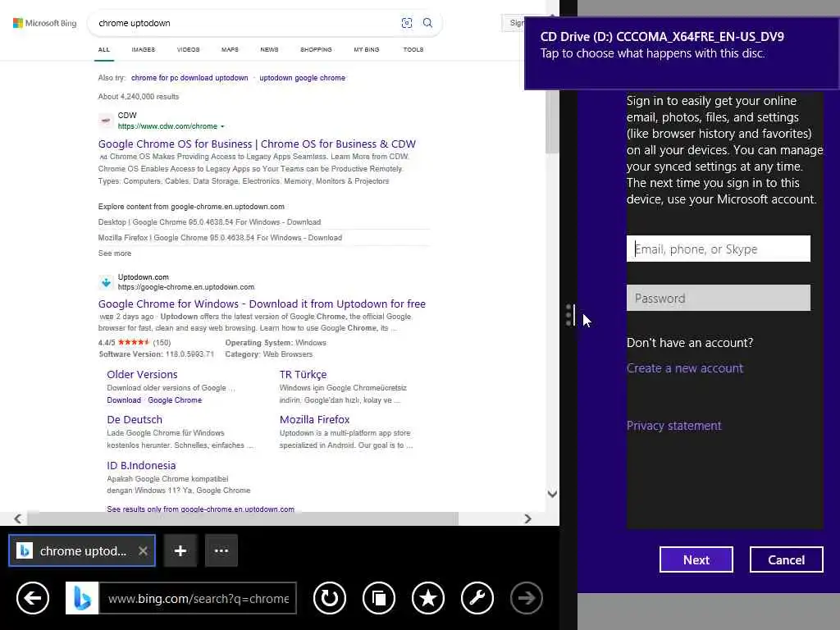The height and width of the screenshot is (630, 840).
Task: Click the Bing search magnifier icon
Action: (427, 23)
